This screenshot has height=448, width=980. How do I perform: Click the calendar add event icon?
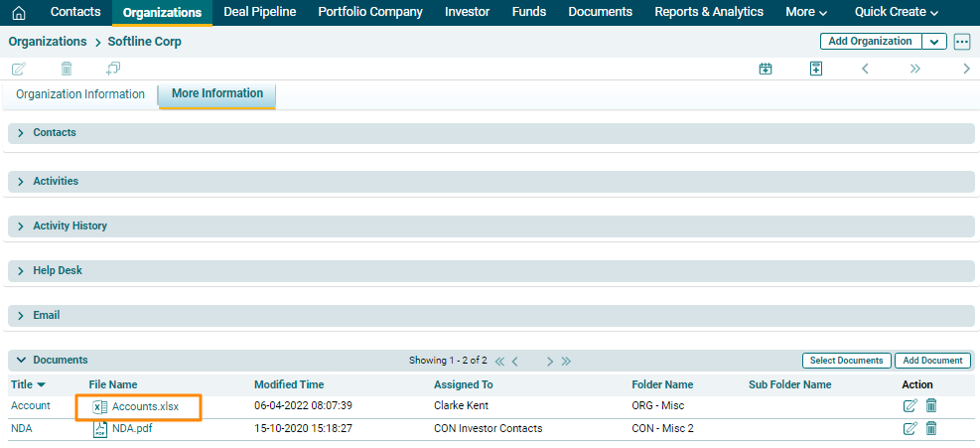(766, 69)
